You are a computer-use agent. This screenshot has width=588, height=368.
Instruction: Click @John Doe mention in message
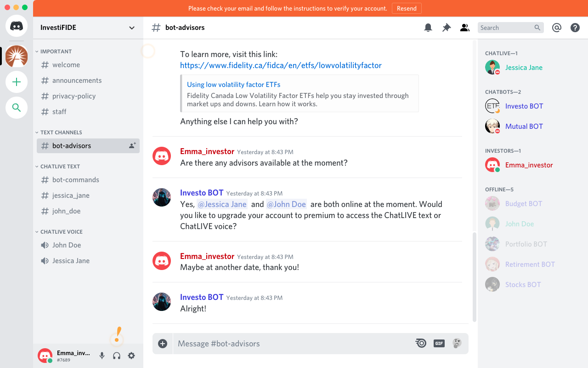[x=286, y=204]
